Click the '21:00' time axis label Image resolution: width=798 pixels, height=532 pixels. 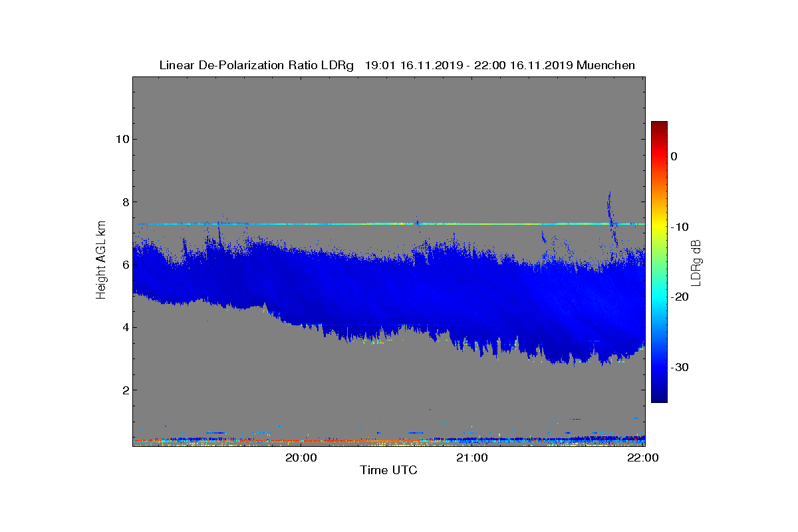click(473, 457)
